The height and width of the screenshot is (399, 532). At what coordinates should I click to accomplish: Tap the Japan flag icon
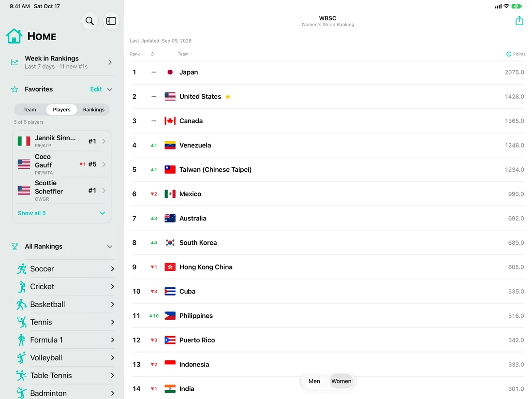170,72
